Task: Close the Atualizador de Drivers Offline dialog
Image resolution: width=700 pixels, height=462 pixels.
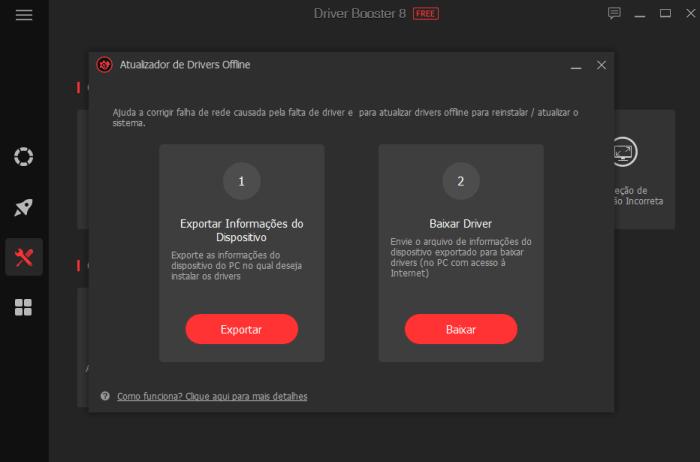Action: [601, 65]
